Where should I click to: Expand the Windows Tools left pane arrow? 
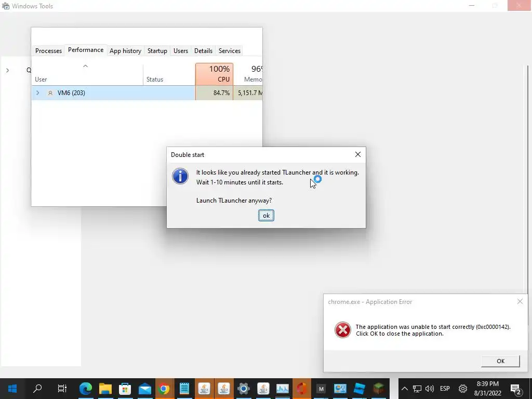tap(7, 70)
